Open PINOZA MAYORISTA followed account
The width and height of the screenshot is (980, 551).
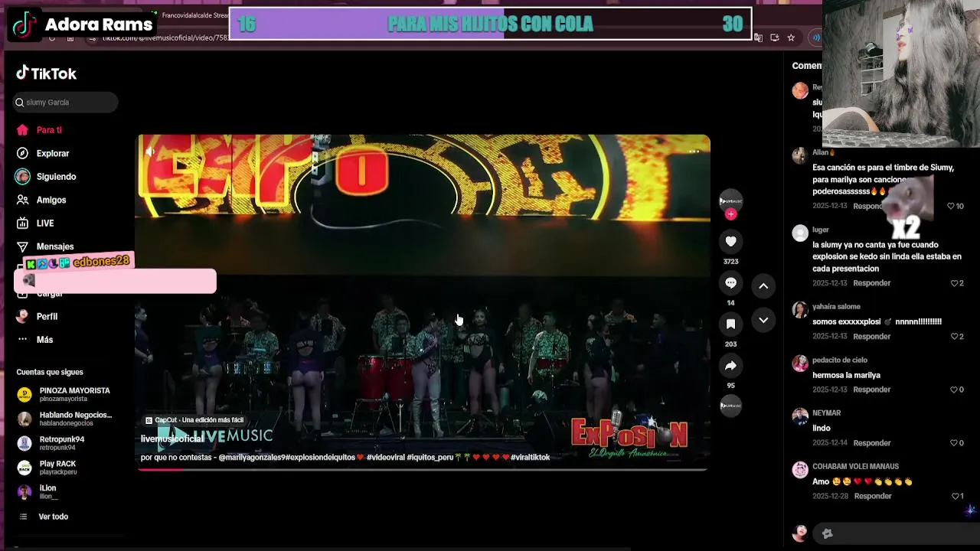click(x=64, y=395)
